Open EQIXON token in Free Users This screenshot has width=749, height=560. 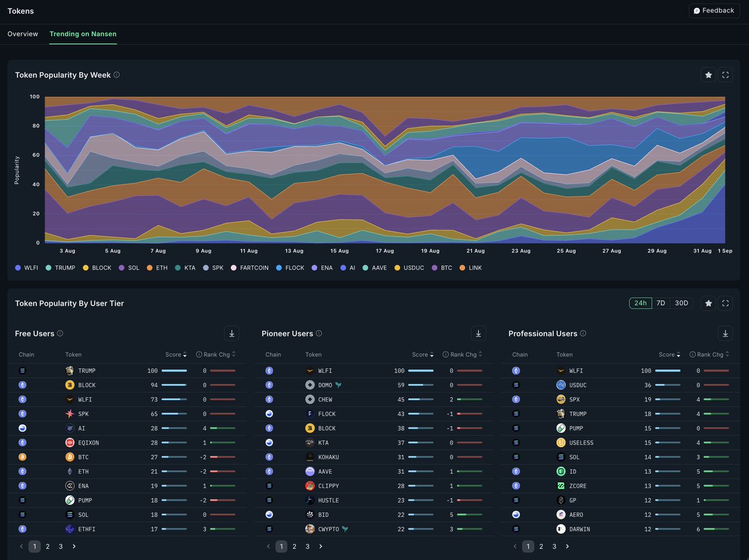[x=89, y=443]
